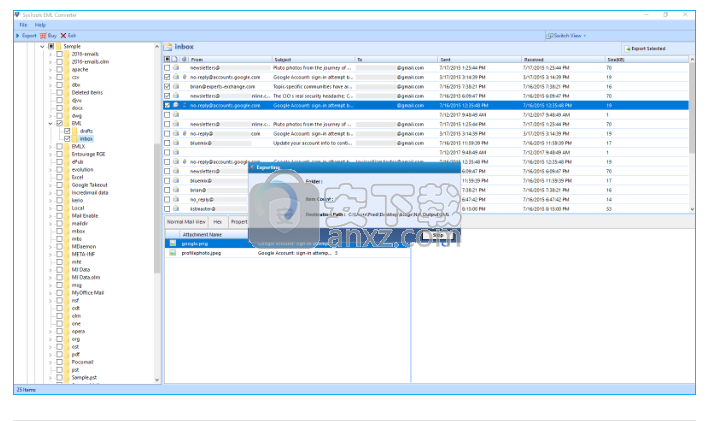Sort by the From column header
The image size is (714, 421).
click(x=230, y=60)
